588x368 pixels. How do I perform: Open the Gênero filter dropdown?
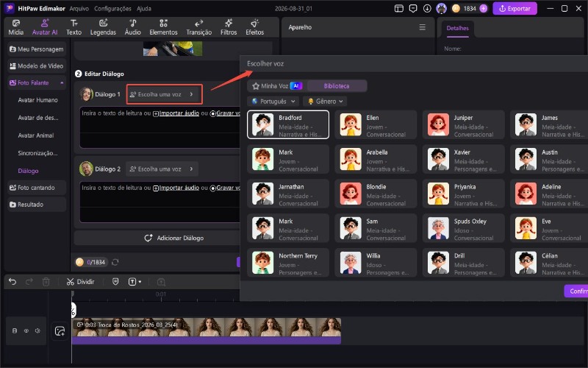pos(325,102)
